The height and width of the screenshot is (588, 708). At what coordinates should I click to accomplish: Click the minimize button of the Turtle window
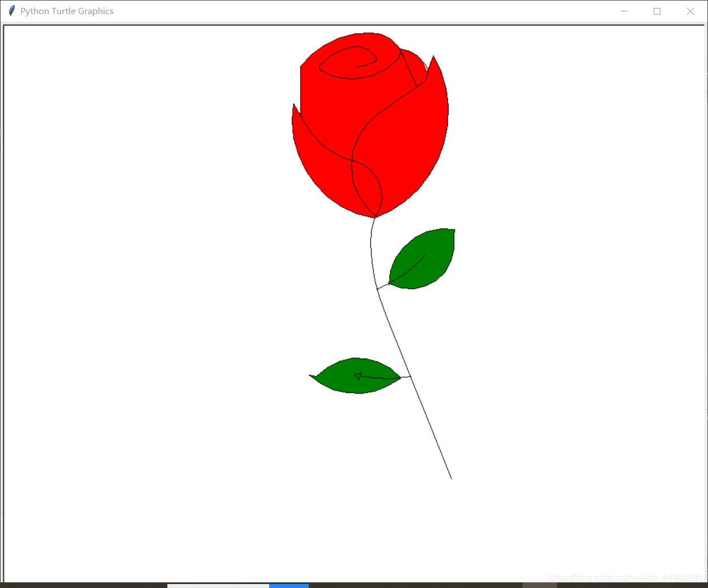[x=624, y=11]
